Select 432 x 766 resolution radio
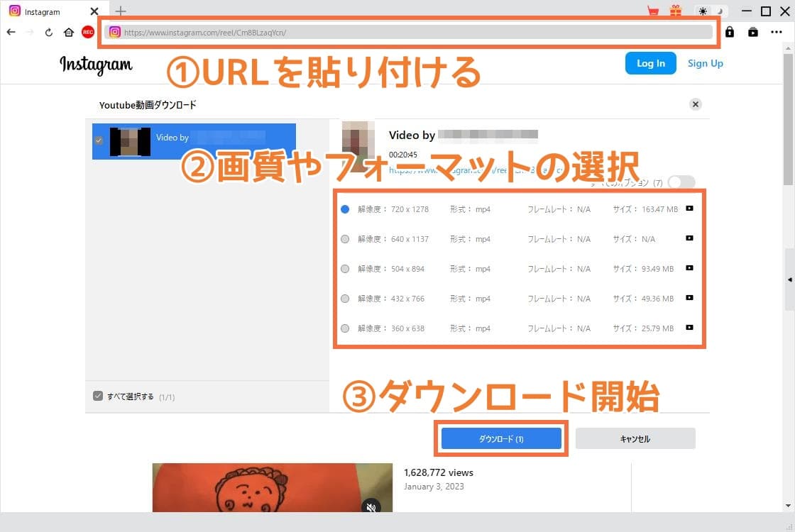The image size is (795, 532). click(345, 299)
